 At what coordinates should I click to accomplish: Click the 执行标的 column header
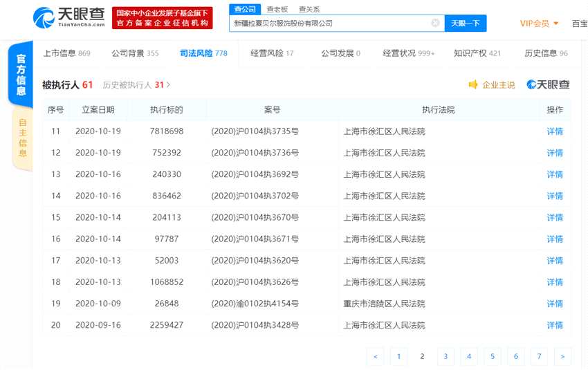point(167,110)
